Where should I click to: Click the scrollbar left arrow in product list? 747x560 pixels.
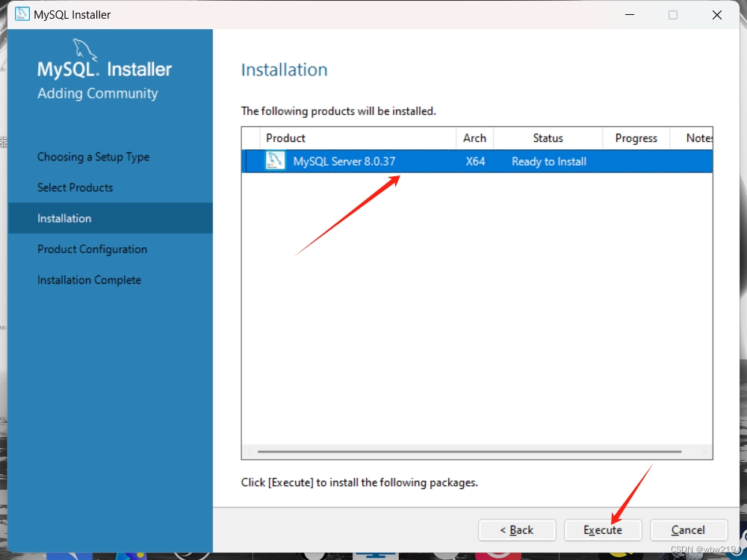pos(248,451)
